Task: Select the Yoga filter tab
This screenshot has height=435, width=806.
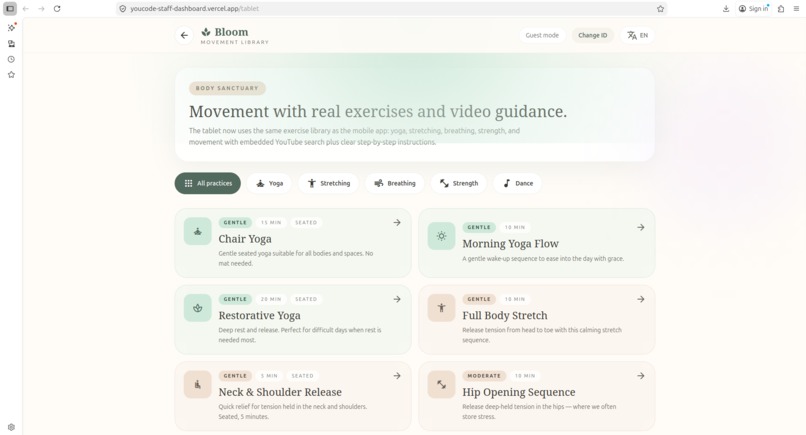Action: click(x=270, y=183)
